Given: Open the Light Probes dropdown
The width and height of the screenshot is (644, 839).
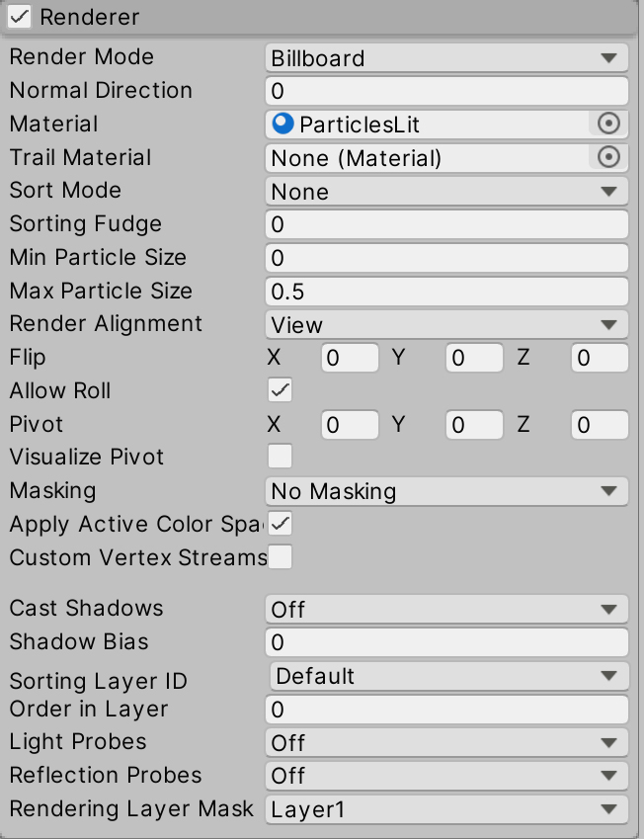Looking at the screenshot, I should coord(446,742).
